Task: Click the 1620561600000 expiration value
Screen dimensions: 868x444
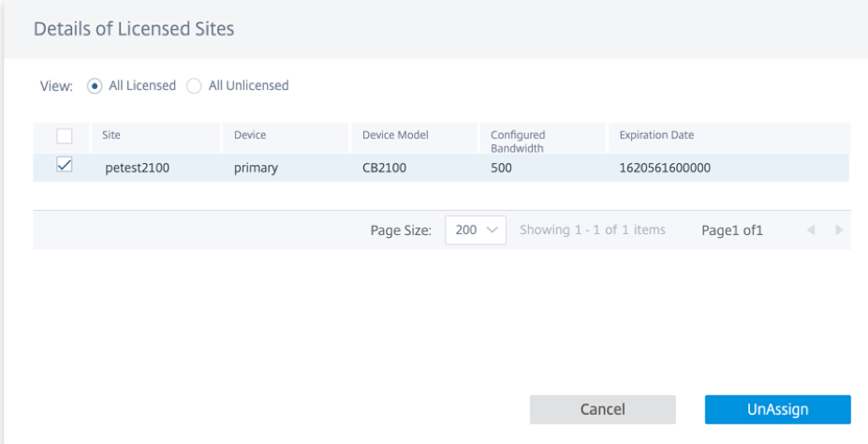Action: pos(665,168)
